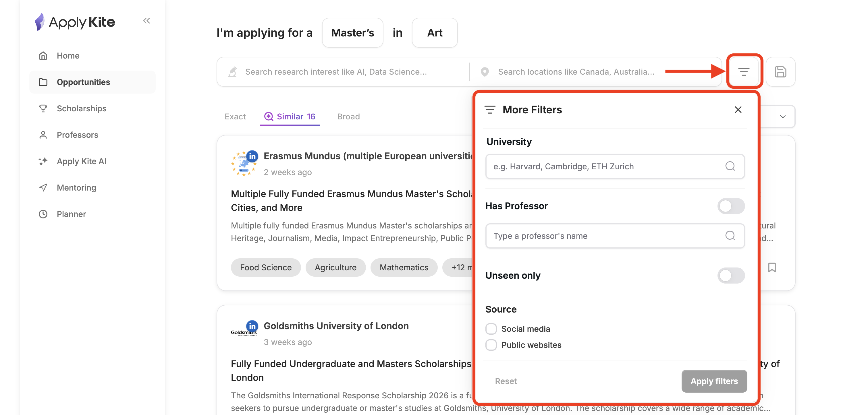Click the More Filters icon button
The width and height of the screenshot is (868, 415).
coord(743,72)
